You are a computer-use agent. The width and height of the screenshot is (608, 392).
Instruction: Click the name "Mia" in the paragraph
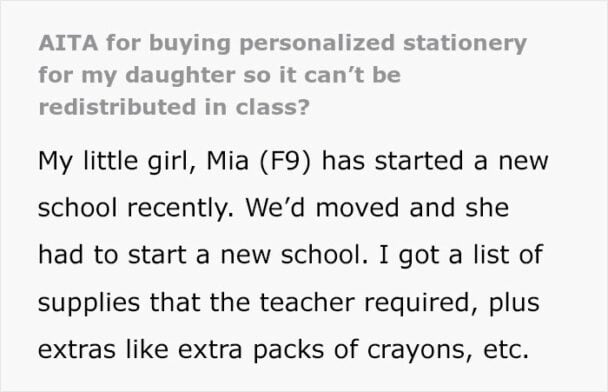pyautogui.click(x=228, y=161)
